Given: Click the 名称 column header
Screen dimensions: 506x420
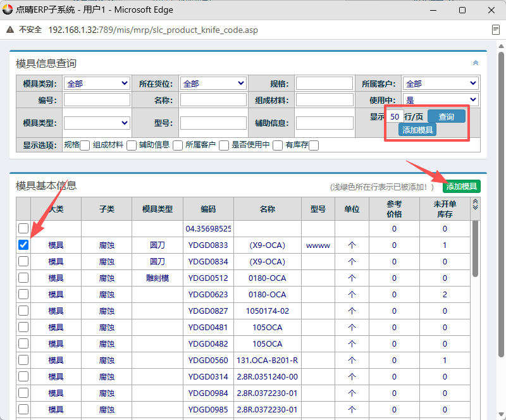Looking at the screenshot, I should 267,209.
